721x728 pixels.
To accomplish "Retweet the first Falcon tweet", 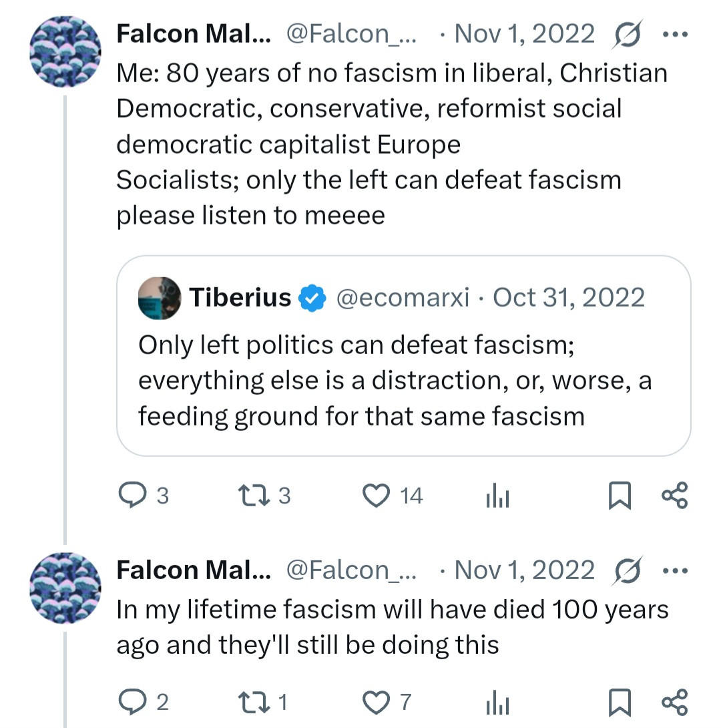I will (x=253, y=496).
